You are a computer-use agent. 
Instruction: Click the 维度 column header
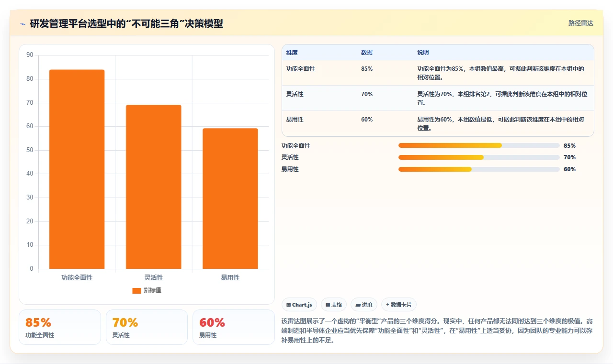pyautogui.click(x=292, y=53)
